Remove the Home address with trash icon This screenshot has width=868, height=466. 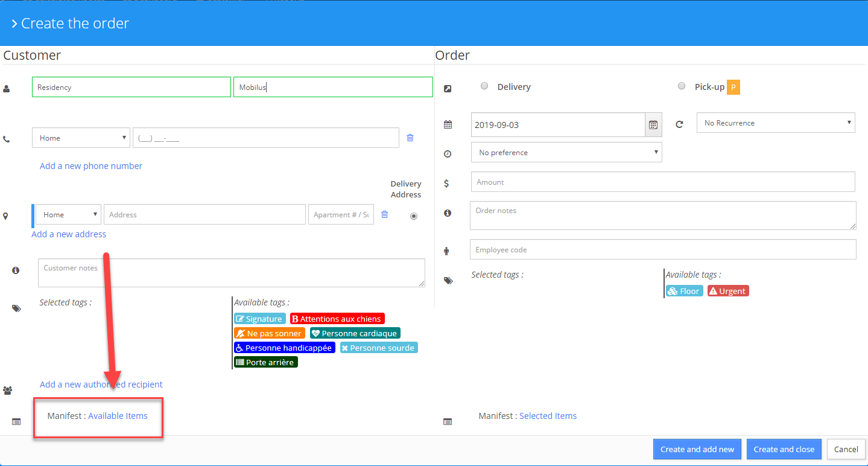pyautogui.click(x=385, y=214)
